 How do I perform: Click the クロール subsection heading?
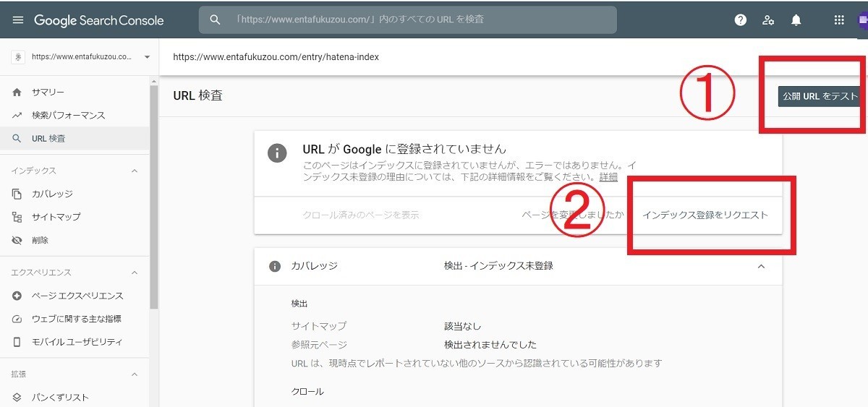coord(307,391)
